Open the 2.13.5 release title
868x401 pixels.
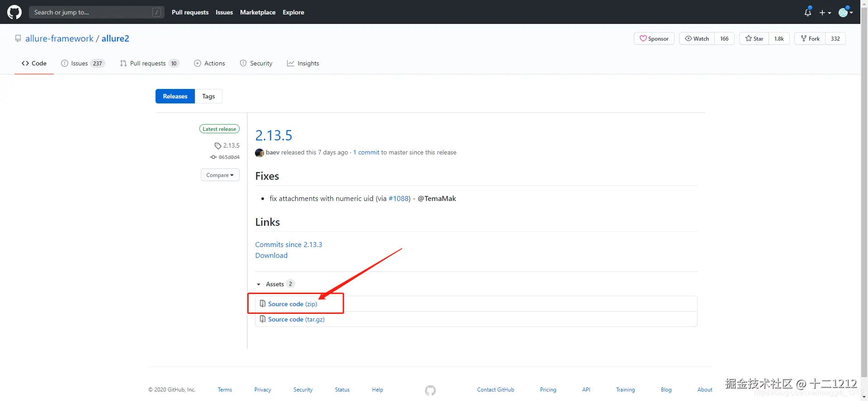point(274,135)
